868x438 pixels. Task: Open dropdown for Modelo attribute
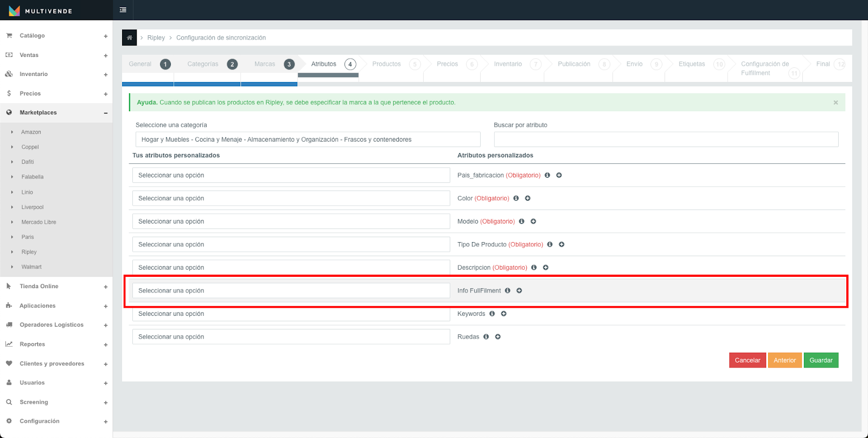coord(291,221)
